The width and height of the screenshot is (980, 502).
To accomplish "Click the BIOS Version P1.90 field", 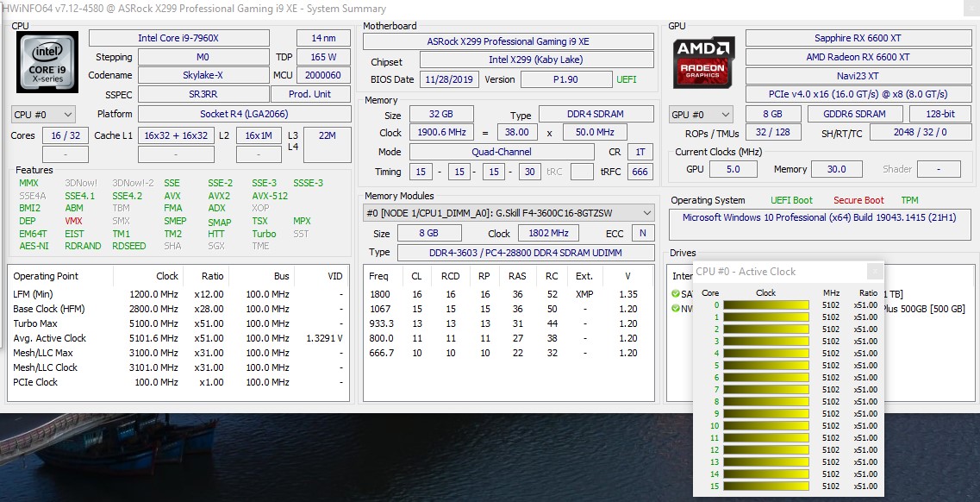I will click(566, 79).
